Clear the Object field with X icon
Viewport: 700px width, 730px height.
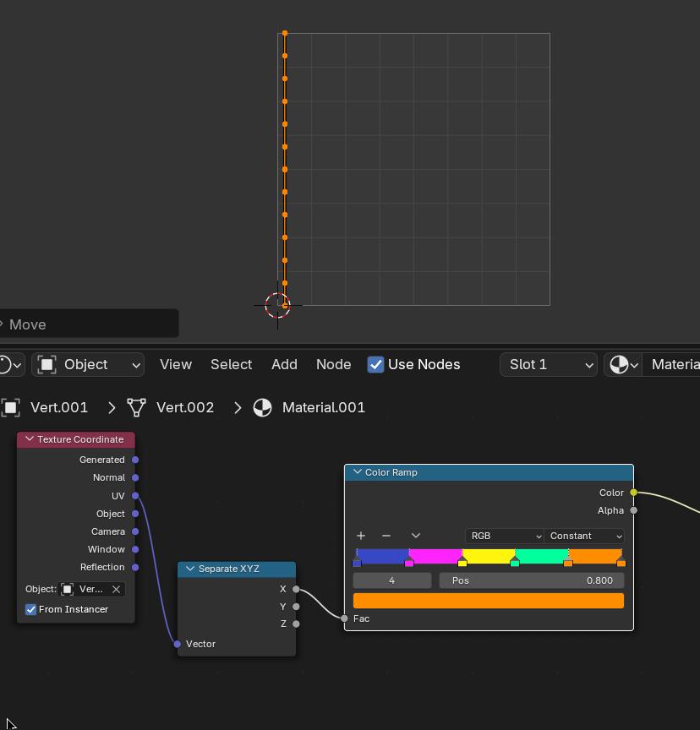tap(117, 590)
